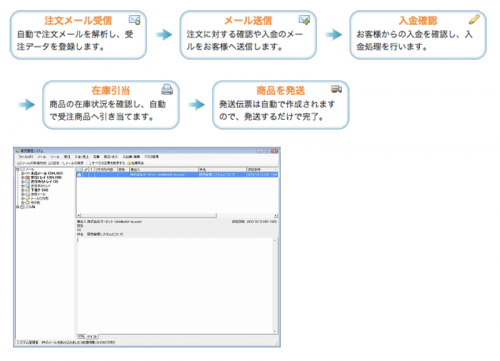
Task: Click the メール送信 heading
Action: tap(248, 21)
